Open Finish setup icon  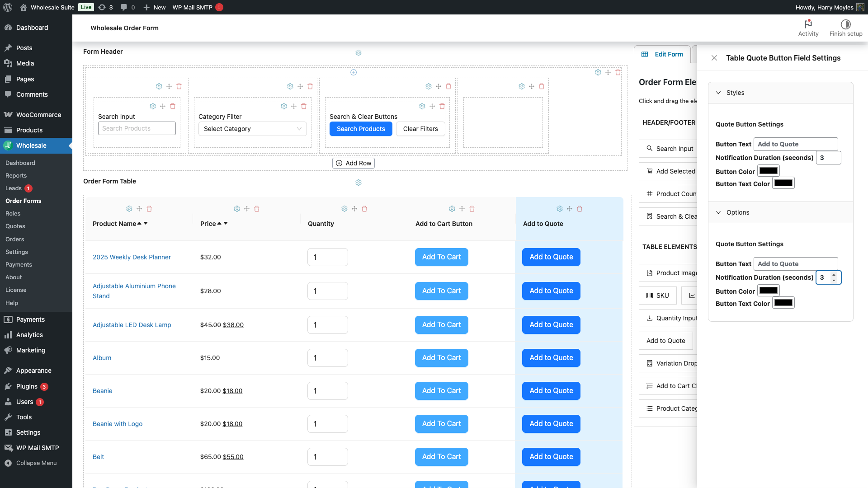(845, 24)
